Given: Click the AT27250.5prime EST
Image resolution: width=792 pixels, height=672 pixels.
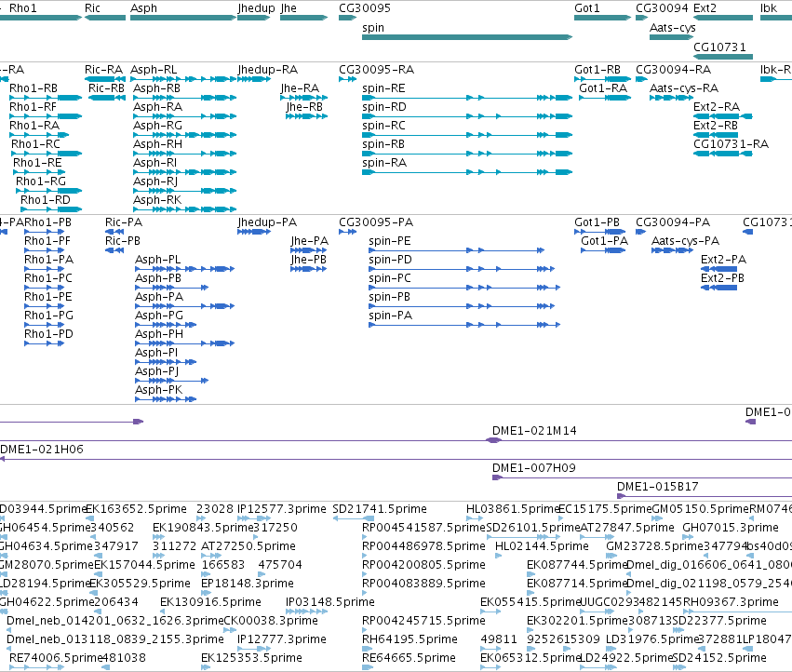Looking at the screenshot, I should pos(211,556).
